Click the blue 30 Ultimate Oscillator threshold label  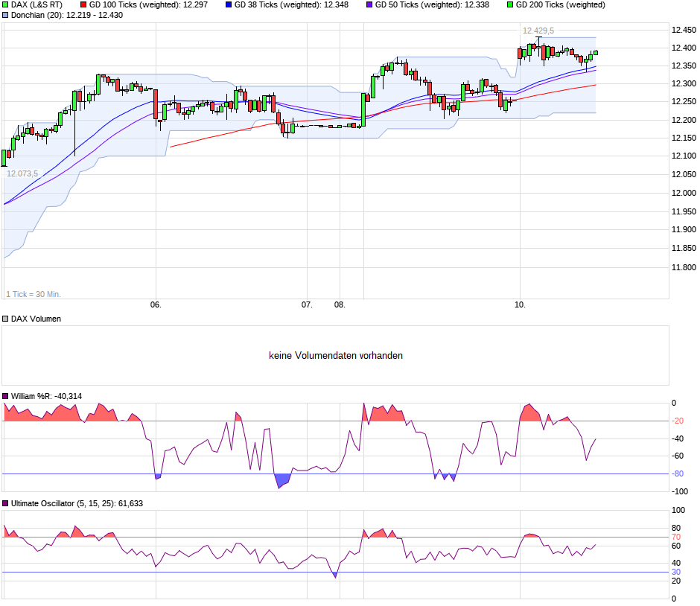pyautogui.click(x=676, y=572)
